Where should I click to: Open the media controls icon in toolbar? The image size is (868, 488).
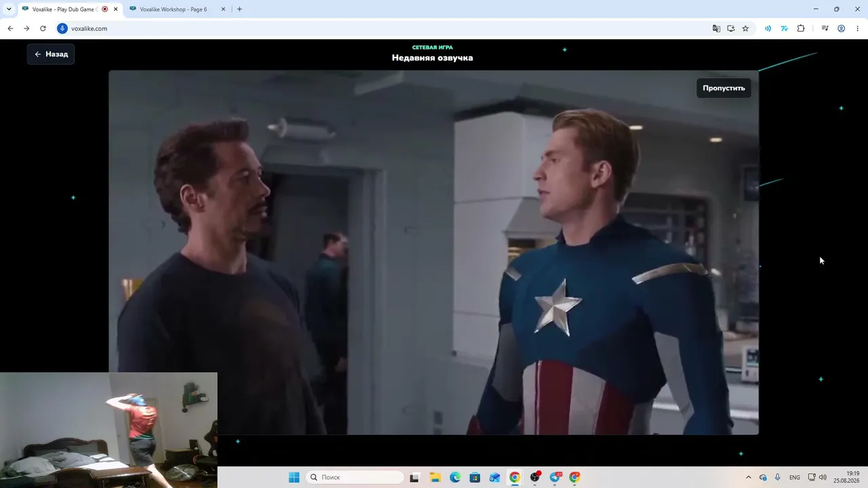825,28
